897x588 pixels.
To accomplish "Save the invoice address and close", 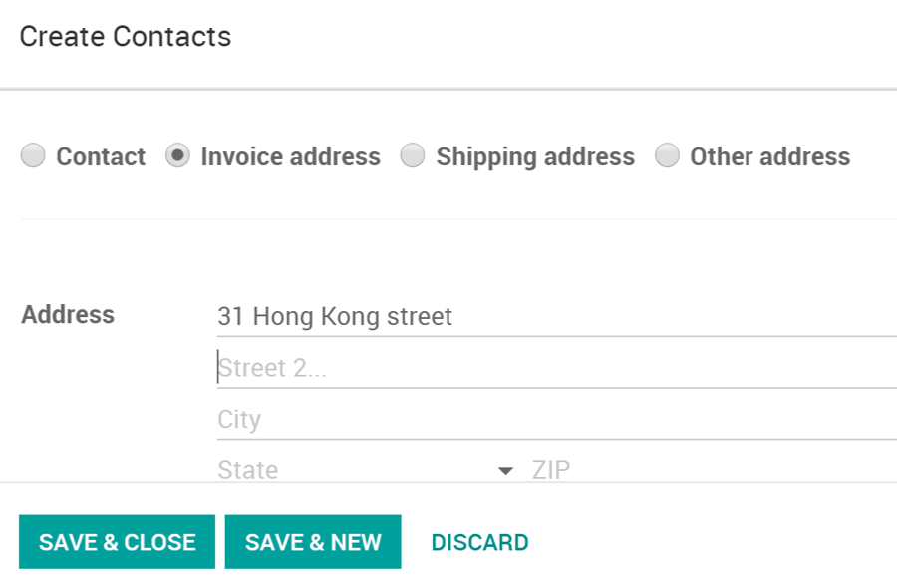I will click(x=116, y=541).
